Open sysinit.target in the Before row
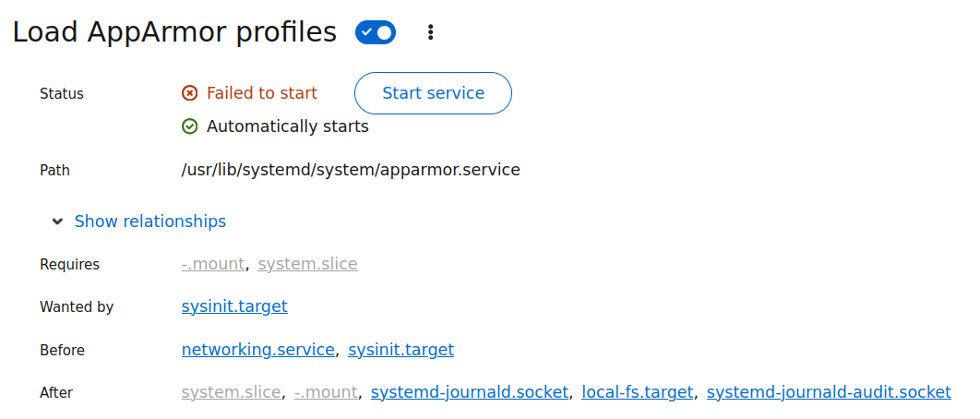Screen dimensions: 980x419 [400, 350]
